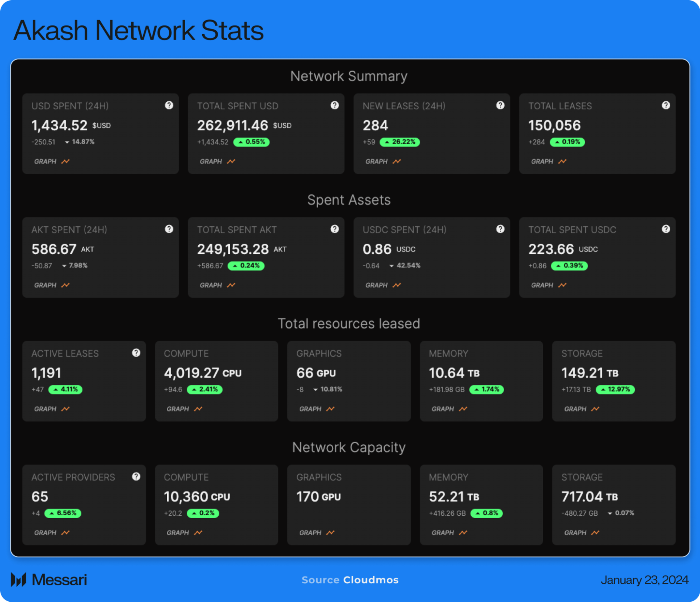
Task: Open Graph for leased Compute 4,019.27 CPU
Action: pyautogui.click(x=184, y=409)
